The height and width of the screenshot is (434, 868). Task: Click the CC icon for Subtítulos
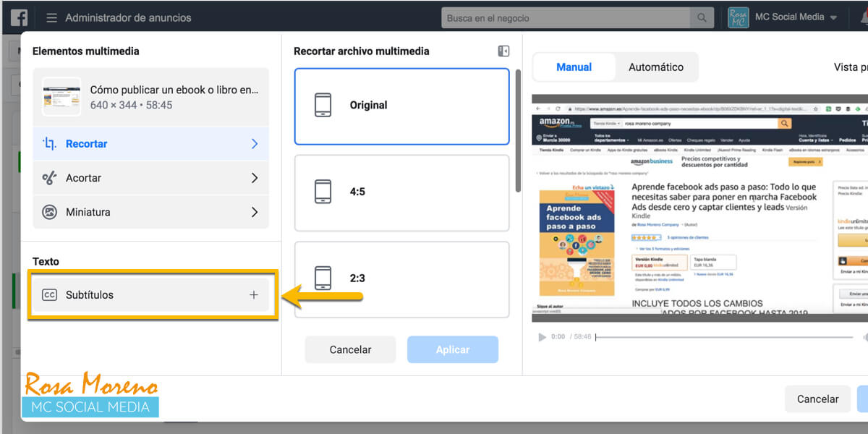tap(49, 295)
